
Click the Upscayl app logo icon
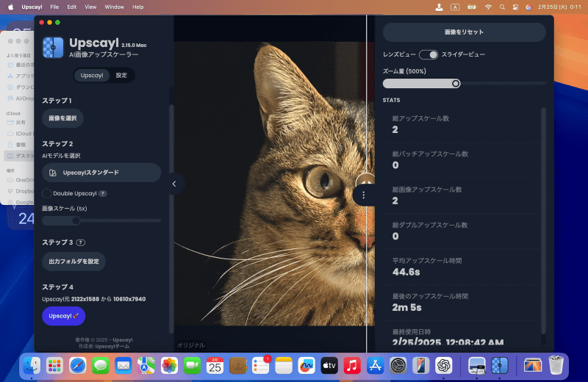click(x=53, y=48)
